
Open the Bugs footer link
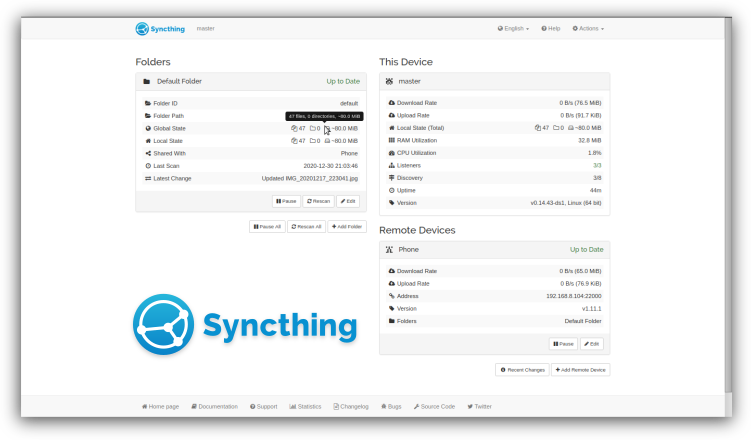click(391, 406)
